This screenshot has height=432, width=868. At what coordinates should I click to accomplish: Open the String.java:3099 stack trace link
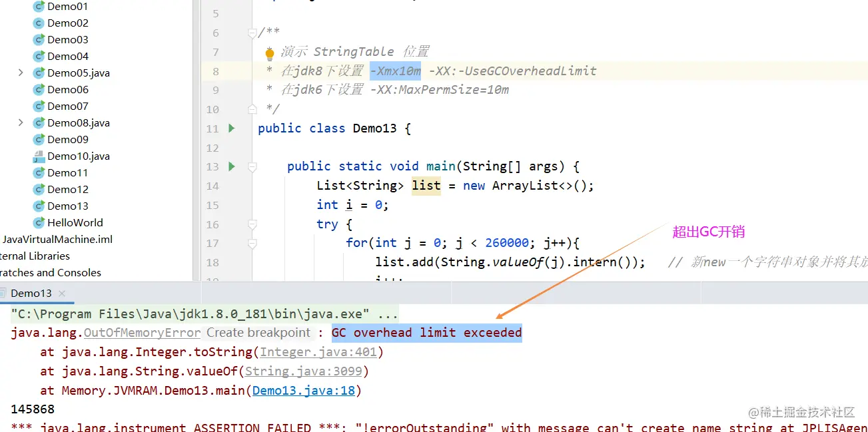(303, 371)
